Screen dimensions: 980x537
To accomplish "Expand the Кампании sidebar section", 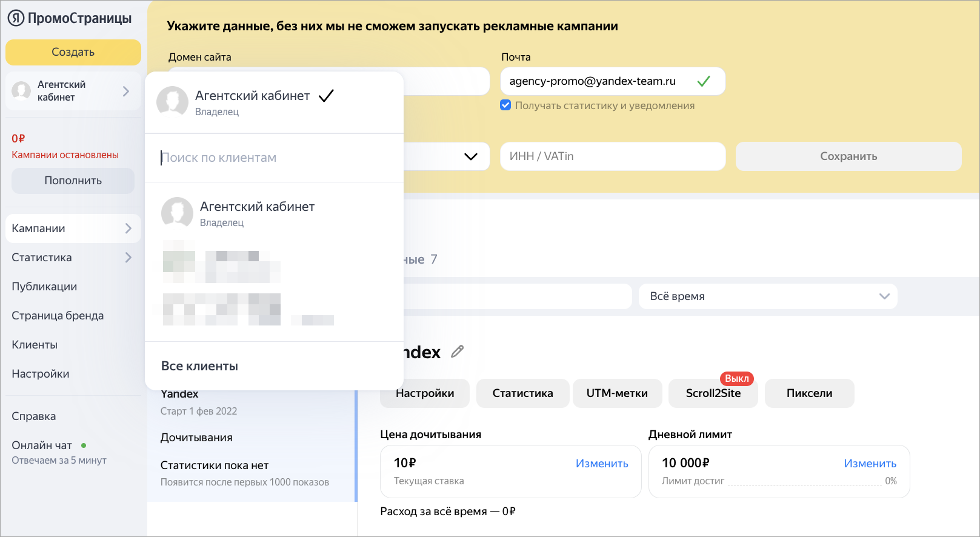I will [x=128, y=228].
